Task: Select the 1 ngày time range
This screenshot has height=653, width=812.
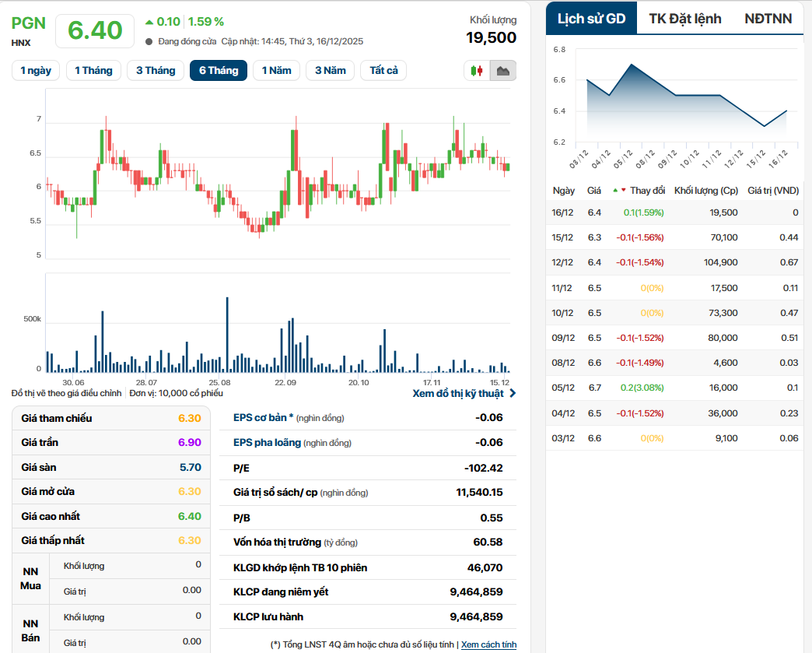Action: click(x=36, y=71)
